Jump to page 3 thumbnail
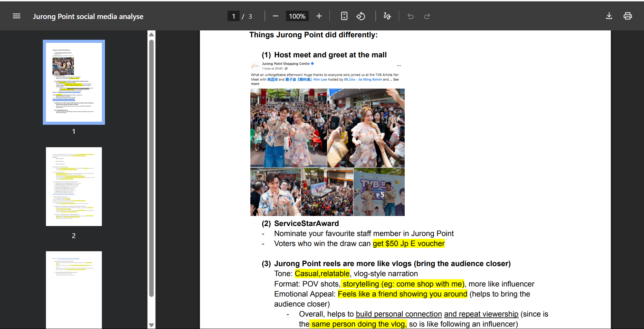 click(74, 290)
